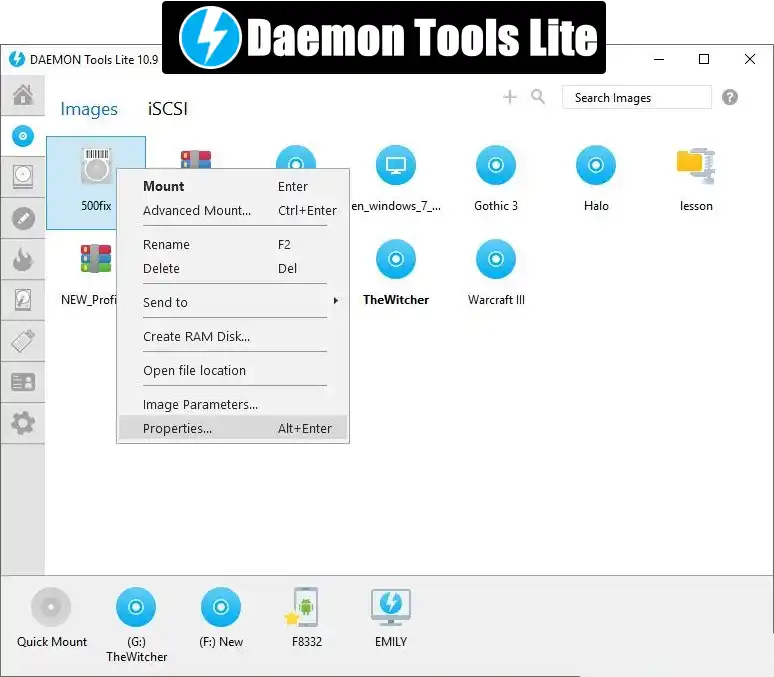Select the Gothic 3 disc image
Screen dimensions: 774x677
[496, 165]
